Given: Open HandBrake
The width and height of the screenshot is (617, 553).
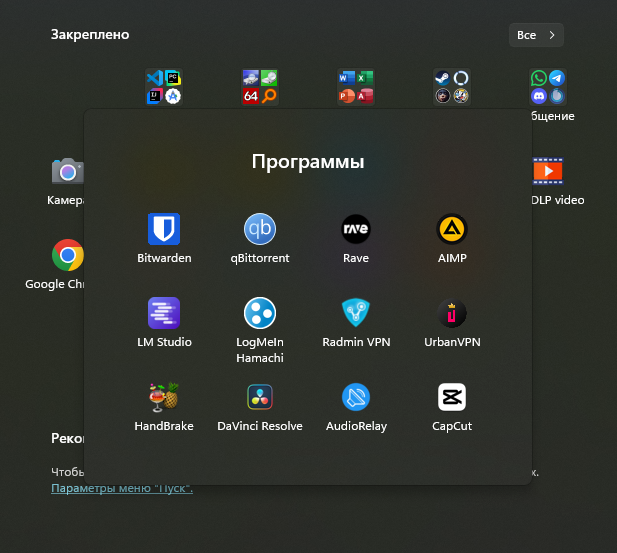Looking at the screenshot, I should coord(164,407).
